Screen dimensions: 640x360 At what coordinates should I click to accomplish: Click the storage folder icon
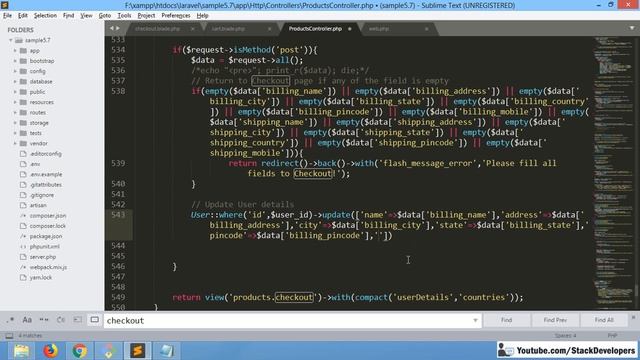23,122
